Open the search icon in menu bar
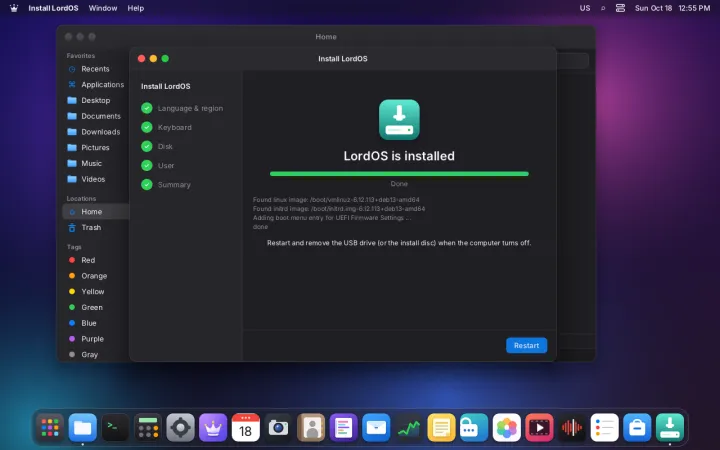Screen dimensions: 720x450 (x=603, y=8)
